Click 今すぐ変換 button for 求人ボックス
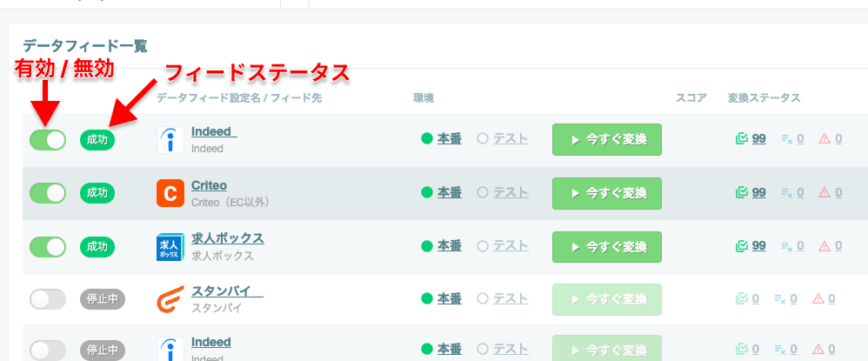The width and height of the screenshot is (868, 361). click(607, 246)
